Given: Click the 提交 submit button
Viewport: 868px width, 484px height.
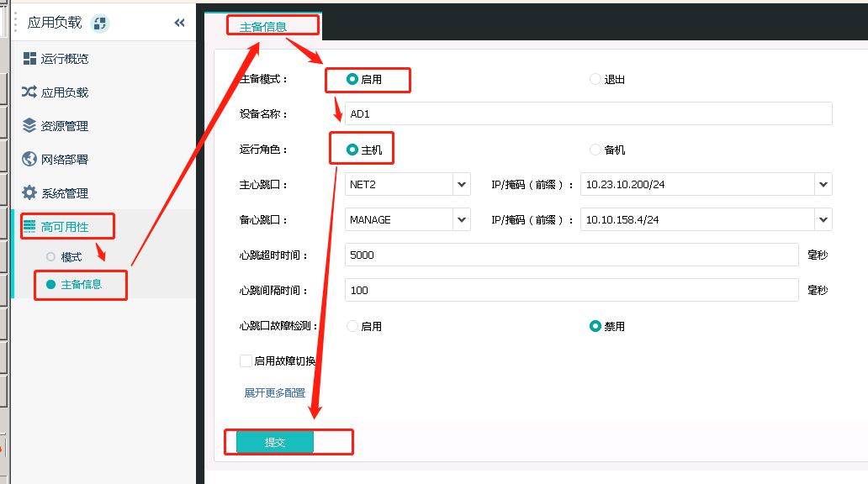Looking at the screenshot, I should tap(274, 442).
